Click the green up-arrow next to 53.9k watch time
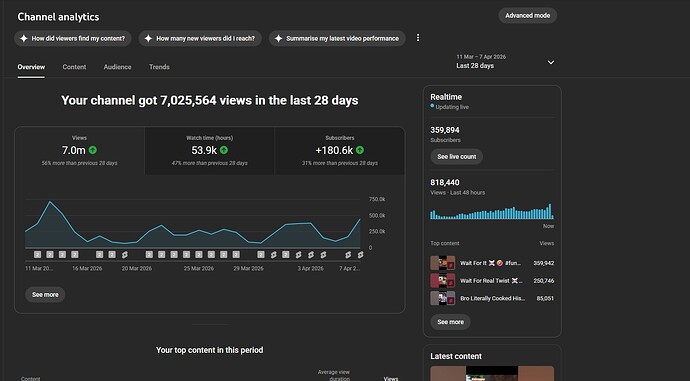This screenshot has height=381, width=690. pyautogui.click(x=224, y=150)
